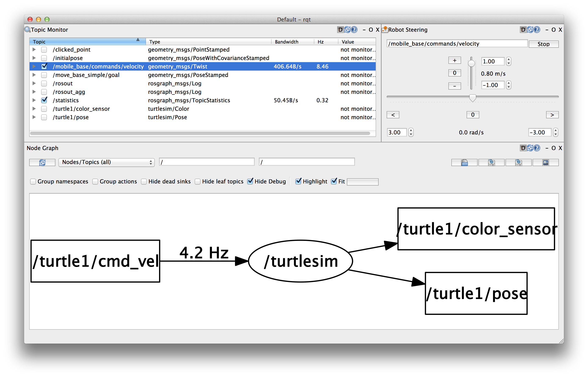
Task: Undock the Topic Monitor panel with O
Action: click(371, 30)
